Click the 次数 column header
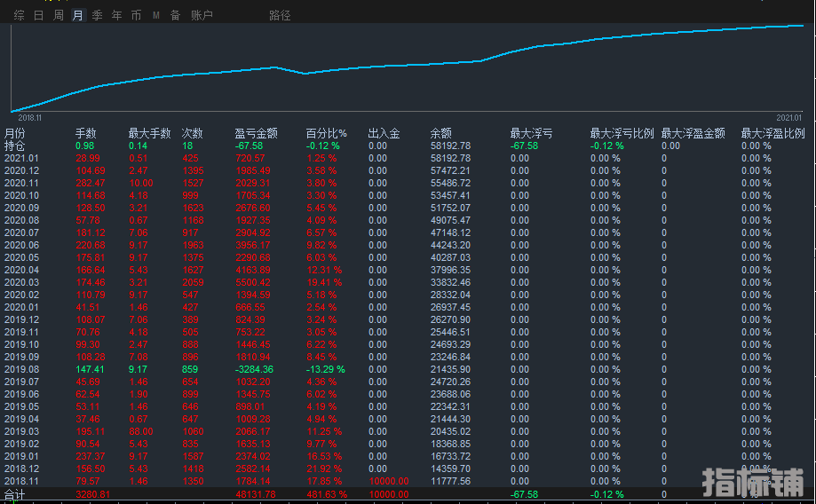Image resolution: width=816 pixels, height=504 pixels. coord(192,134)
